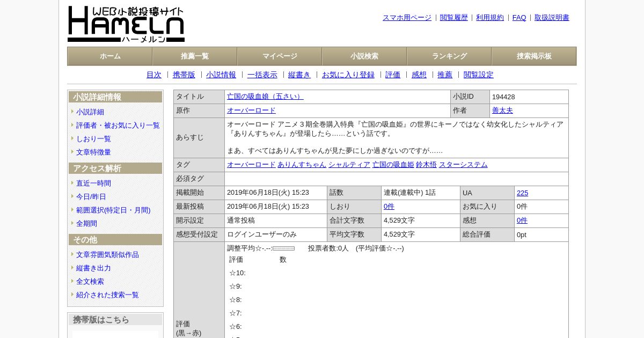Screen dimensions: 644x338
Task: Open 全文検索 in the sidebar
Action: (90, 282)
